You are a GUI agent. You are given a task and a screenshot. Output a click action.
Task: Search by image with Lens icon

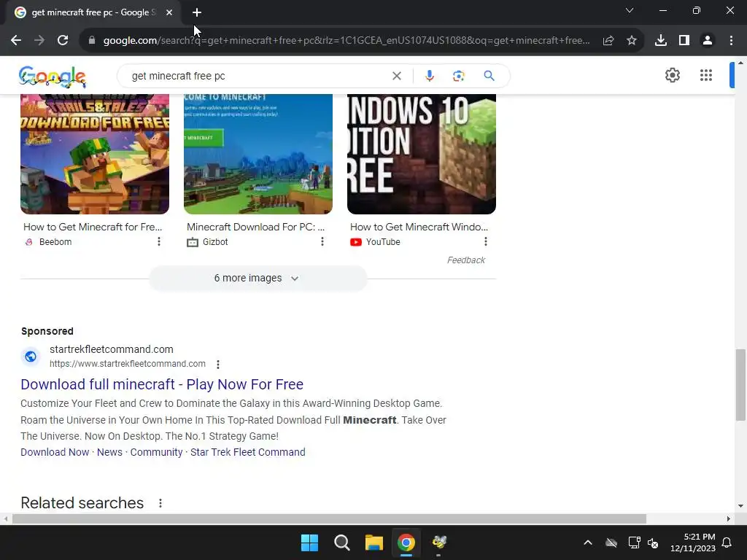458,76
